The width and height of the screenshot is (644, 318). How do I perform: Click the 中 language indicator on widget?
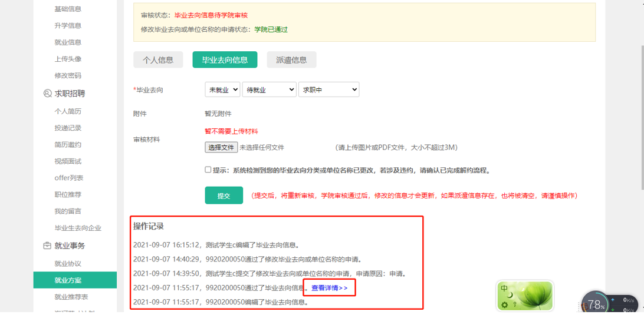point(504,289)
